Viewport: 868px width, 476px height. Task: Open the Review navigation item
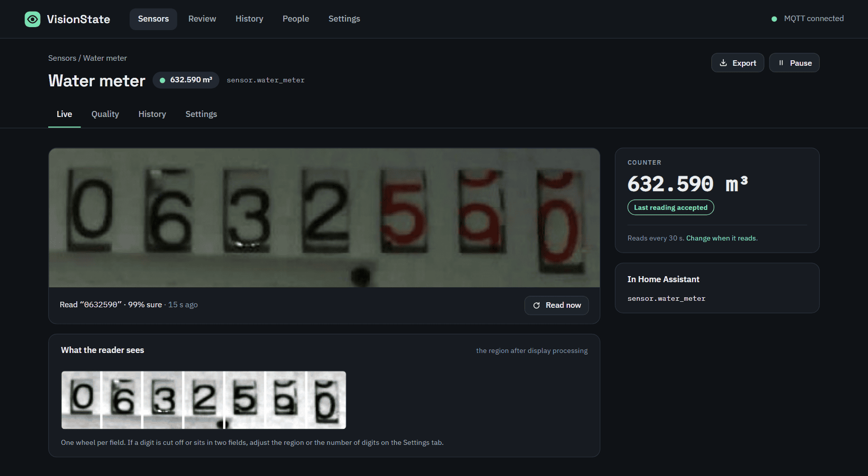(x=202, y=19)
